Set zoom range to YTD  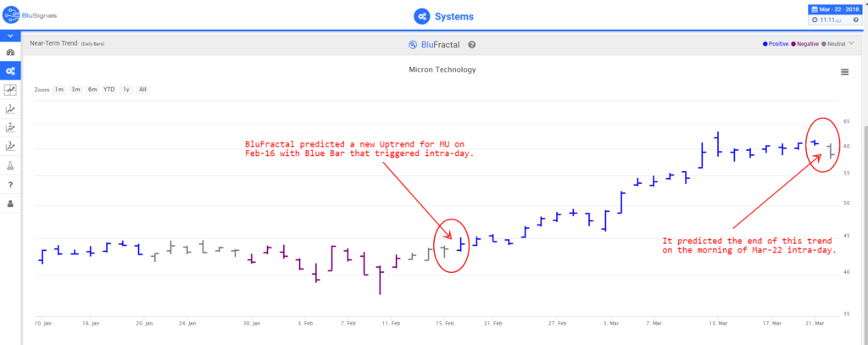pos(109,89)
